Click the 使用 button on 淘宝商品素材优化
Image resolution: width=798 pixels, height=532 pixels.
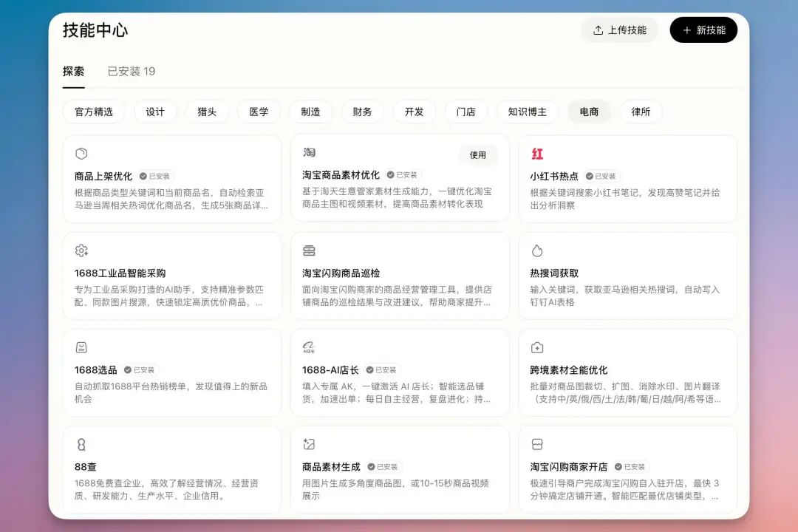[x=478, y=155]
